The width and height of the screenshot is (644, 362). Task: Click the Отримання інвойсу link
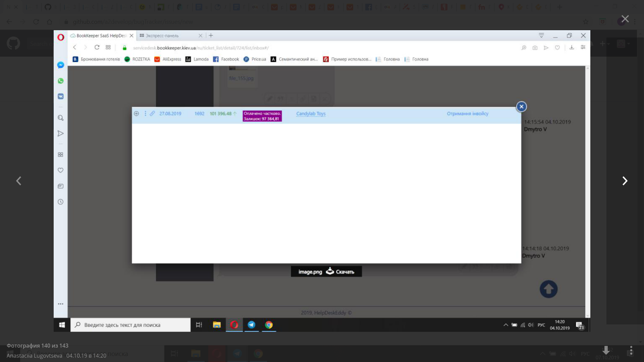[x=467, y=114]
